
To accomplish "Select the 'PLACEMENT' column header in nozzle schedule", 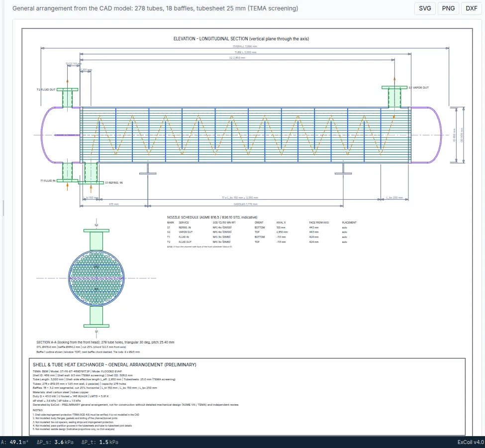I will [x=349, y=223].
